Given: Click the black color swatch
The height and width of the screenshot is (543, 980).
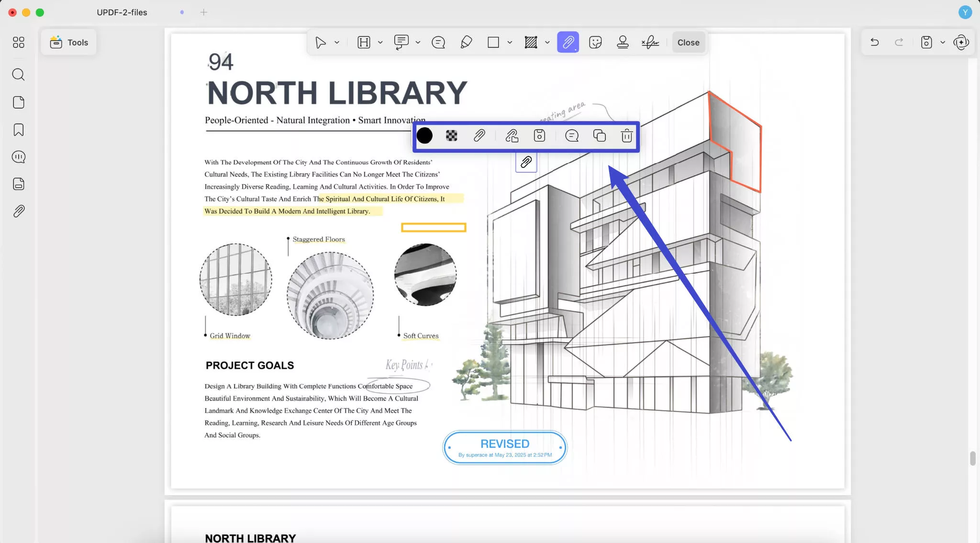Looking at the screenshot, I should (x=424, y=136).
